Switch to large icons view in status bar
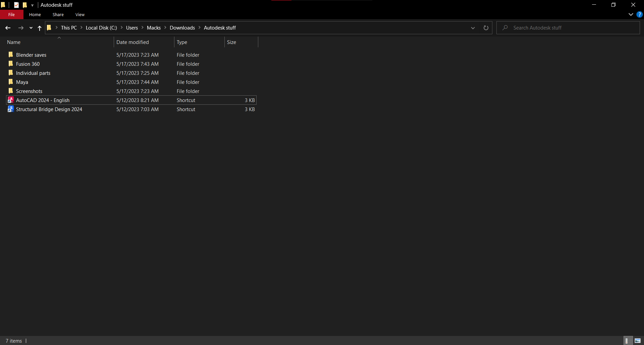This screenshot has width=644, height=345. (638, 341)
